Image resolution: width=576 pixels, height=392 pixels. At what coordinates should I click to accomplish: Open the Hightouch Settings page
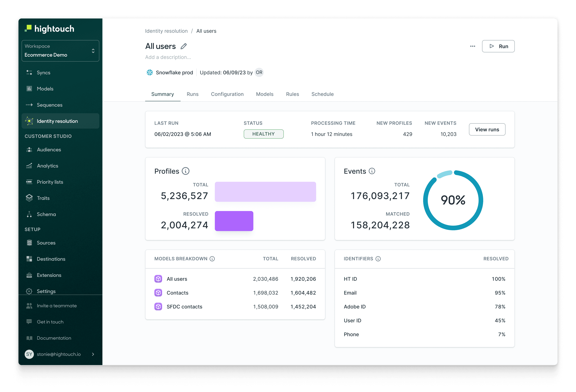point(46,291)
